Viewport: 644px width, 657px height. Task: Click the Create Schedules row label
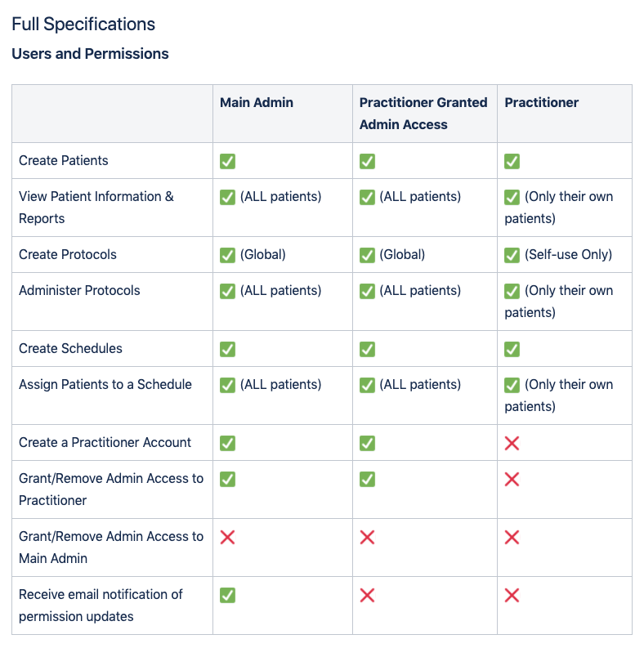70,348
